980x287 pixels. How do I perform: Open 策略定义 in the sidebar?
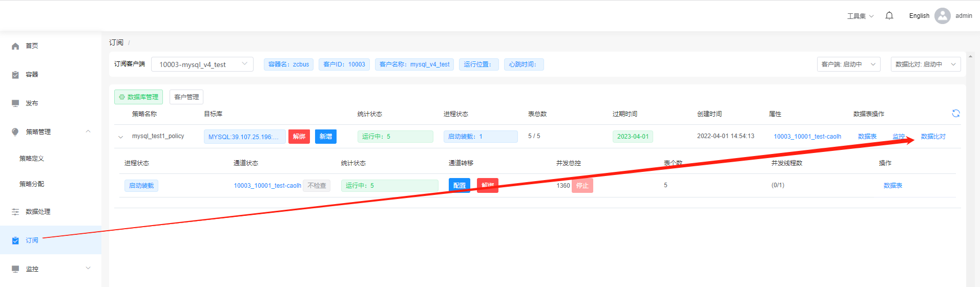pyautogui.click(x=32, y=159)
